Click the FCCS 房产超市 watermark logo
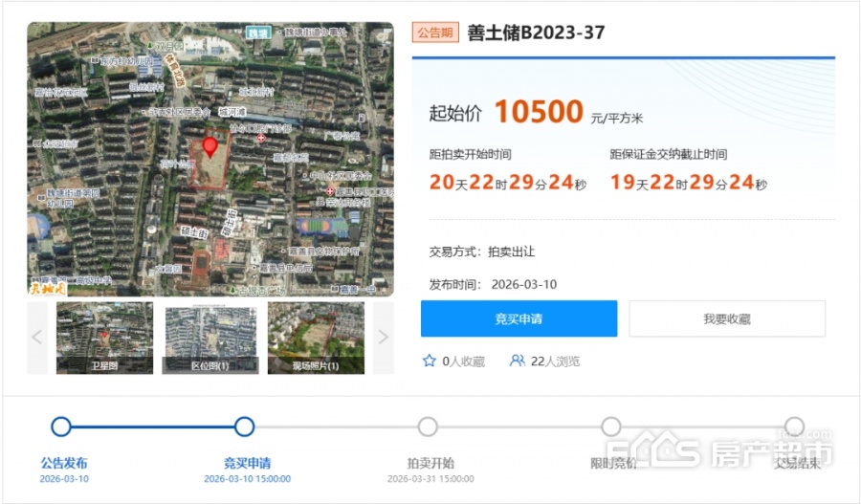Screen dimensions: 861x504 pyautogui.click(x=718, y=452)
